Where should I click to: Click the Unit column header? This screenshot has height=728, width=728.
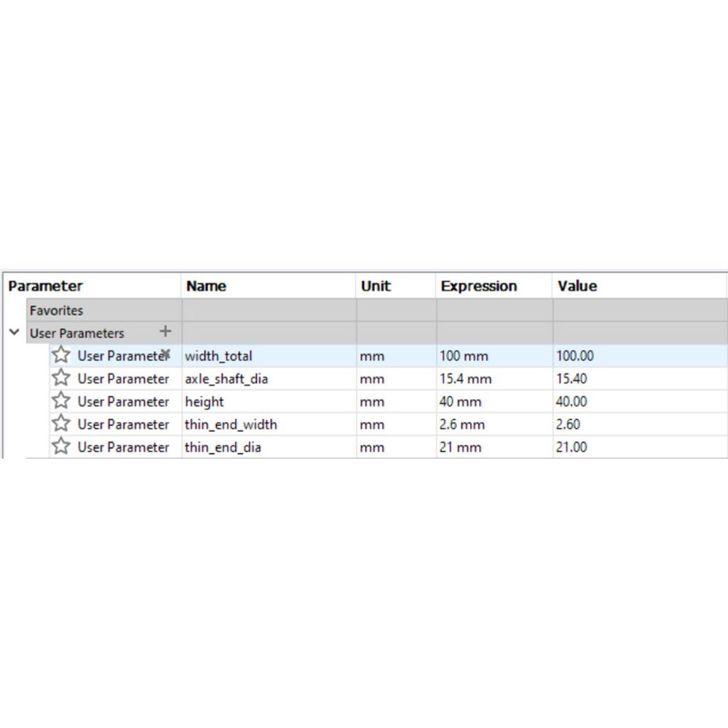(395, 286)
